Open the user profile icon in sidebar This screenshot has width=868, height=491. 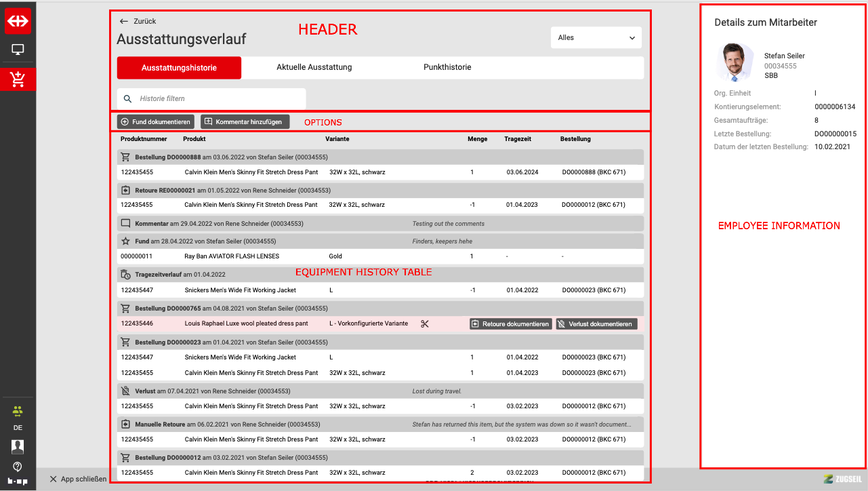click(x=18, y=446)
